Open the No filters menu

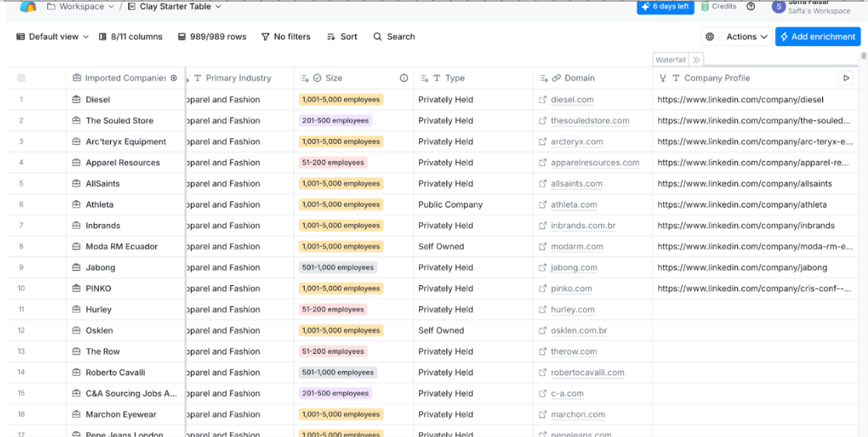(286, 37)
